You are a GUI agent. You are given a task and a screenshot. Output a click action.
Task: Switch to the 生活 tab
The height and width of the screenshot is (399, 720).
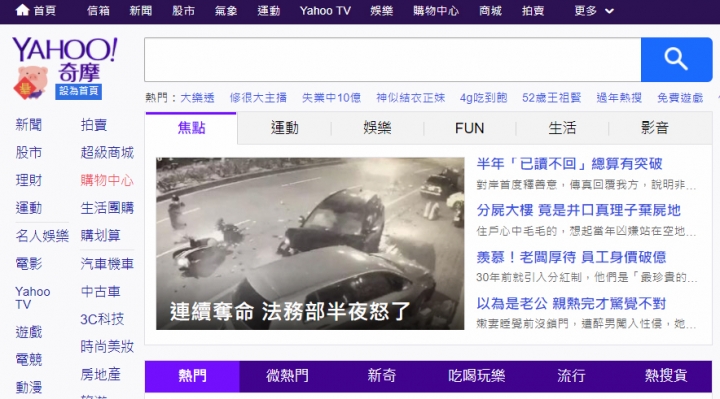[x=562, y=128]
